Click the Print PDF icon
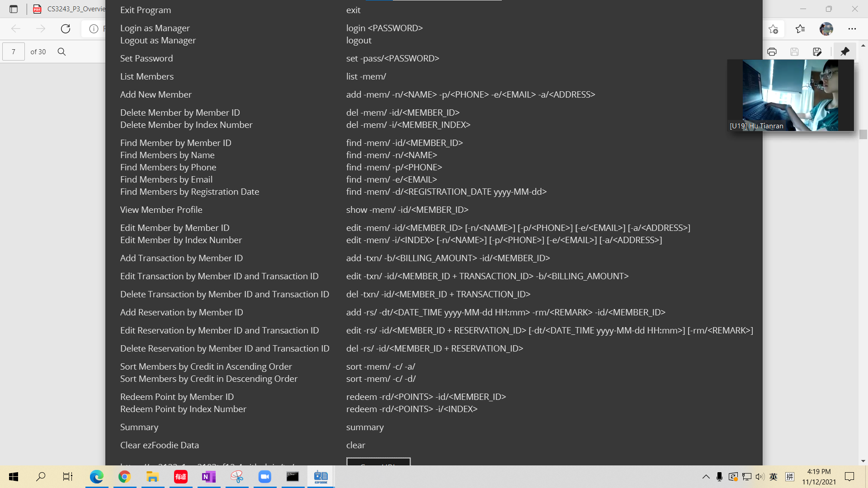 click(x=772, y=52)
